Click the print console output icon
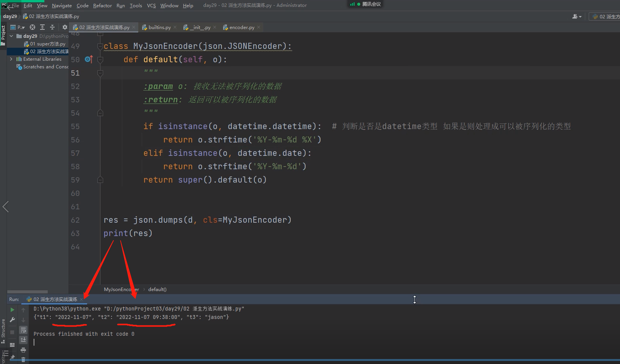 pyautogui.click(x=23, y=350)
